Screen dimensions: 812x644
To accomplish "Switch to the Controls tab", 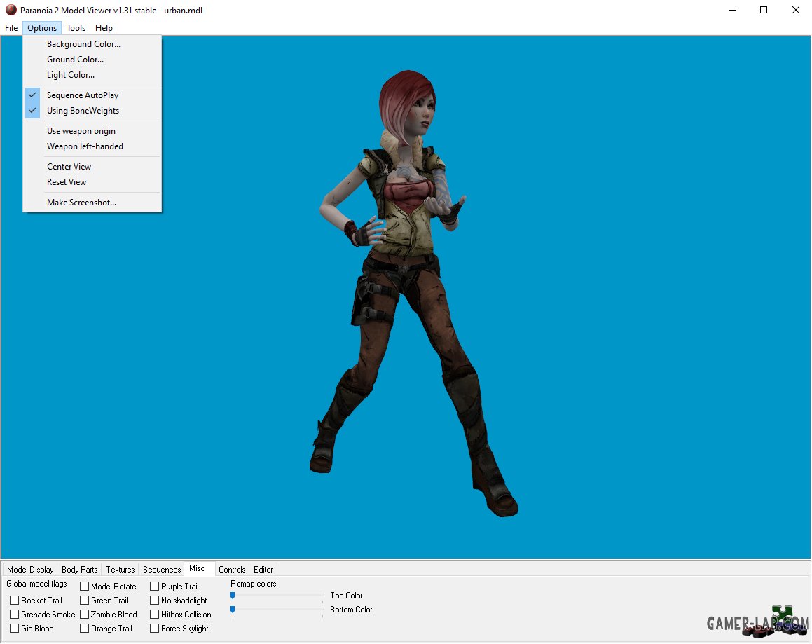I will [231, 570].
